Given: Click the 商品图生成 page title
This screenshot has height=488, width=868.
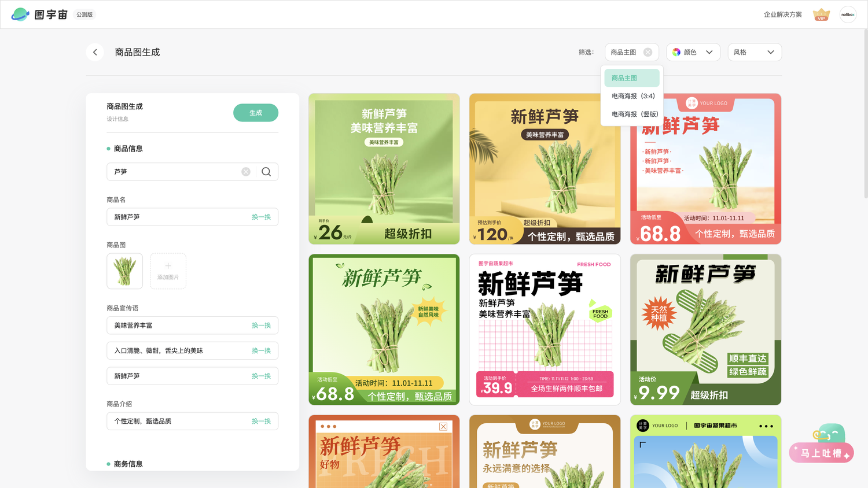Looking at the screenshot, I should 137,52.
